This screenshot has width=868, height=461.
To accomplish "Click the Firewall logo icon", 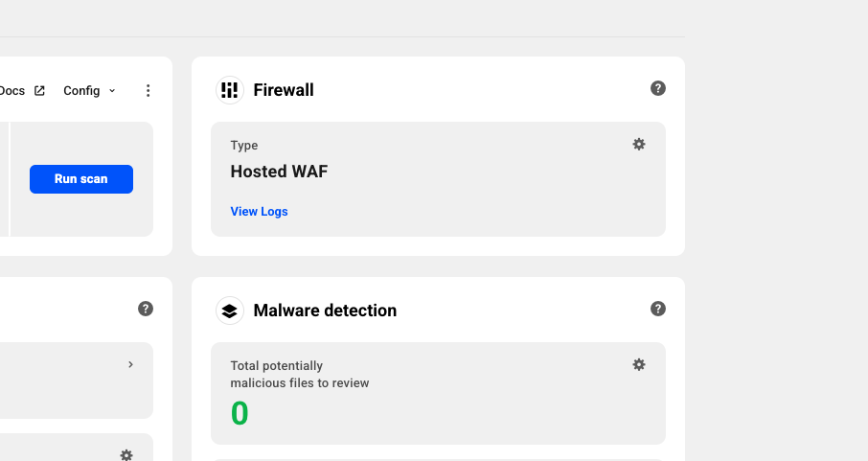I will tap(229, 90).
